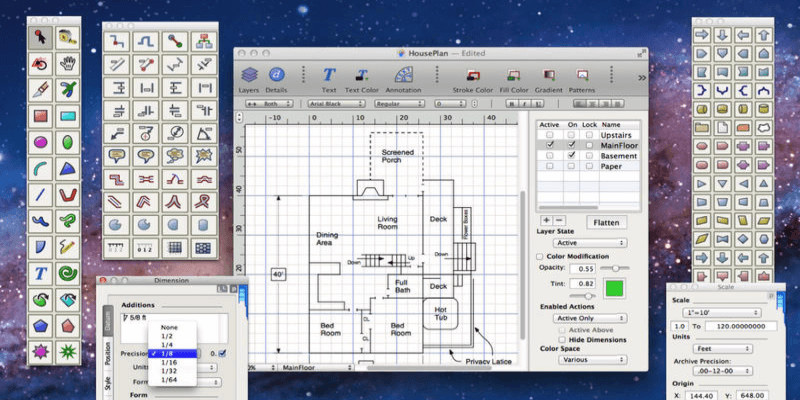This screenshot has height=400, width=800.
Task: Click the Flatten button
Action: pyautogui.click(x=607, y=222)
